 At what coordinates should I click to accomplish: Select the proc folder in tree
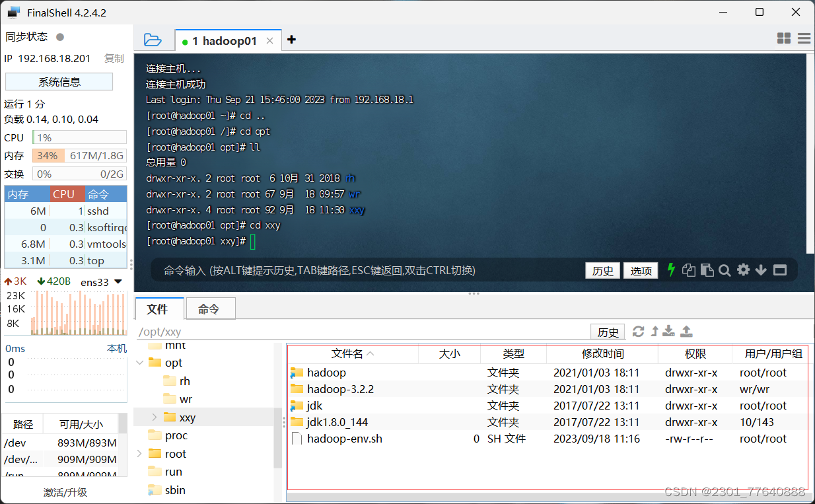pos(176,435)
